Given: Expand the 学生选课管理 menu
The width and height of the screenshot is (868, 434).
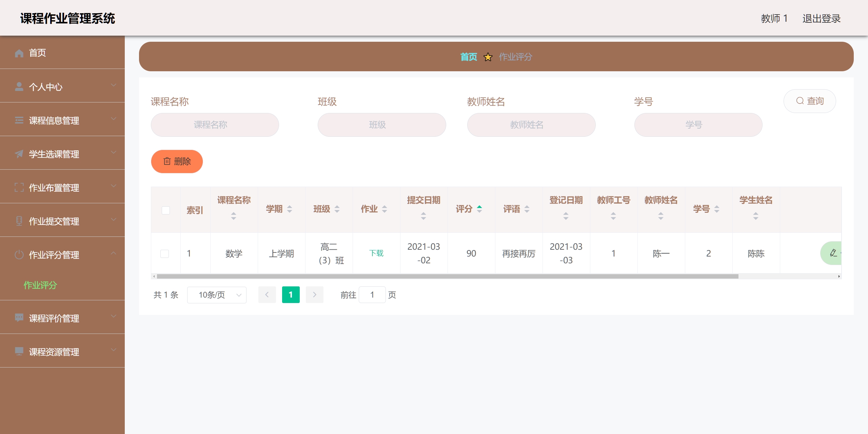Looking at the screenshot, I should (114, 152).
